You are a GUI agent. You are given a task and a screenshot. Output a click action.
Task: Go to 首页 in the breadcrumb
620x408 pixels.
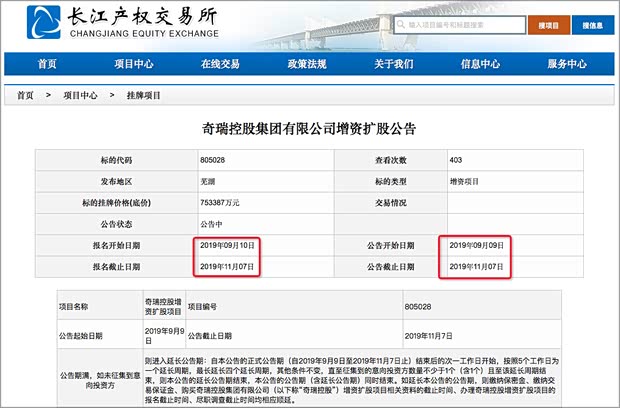click(x=25, y=95)
